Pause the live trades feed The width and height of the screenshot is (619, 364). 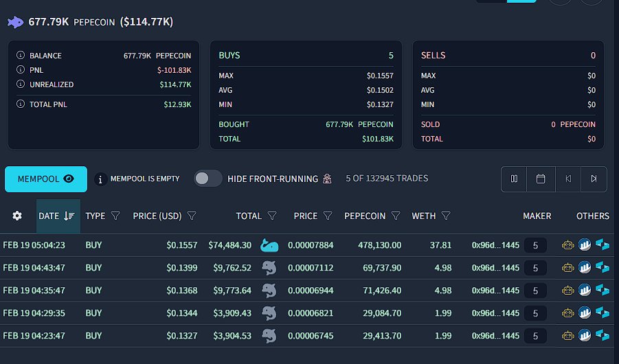coord(514,179)
